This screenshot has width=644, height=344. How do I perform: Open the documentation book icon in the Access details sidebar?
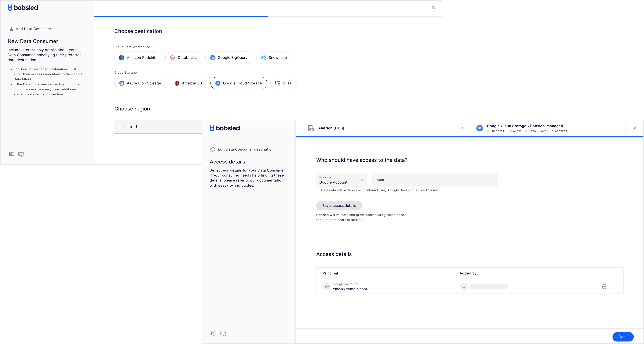pos(214,334)
